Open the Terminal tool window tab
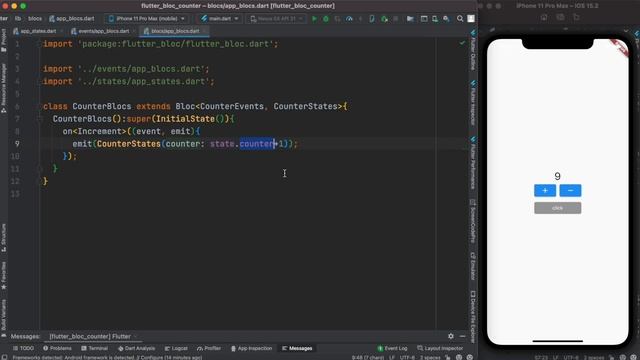Viewport: 640px width, 360px height. [94, 348]
